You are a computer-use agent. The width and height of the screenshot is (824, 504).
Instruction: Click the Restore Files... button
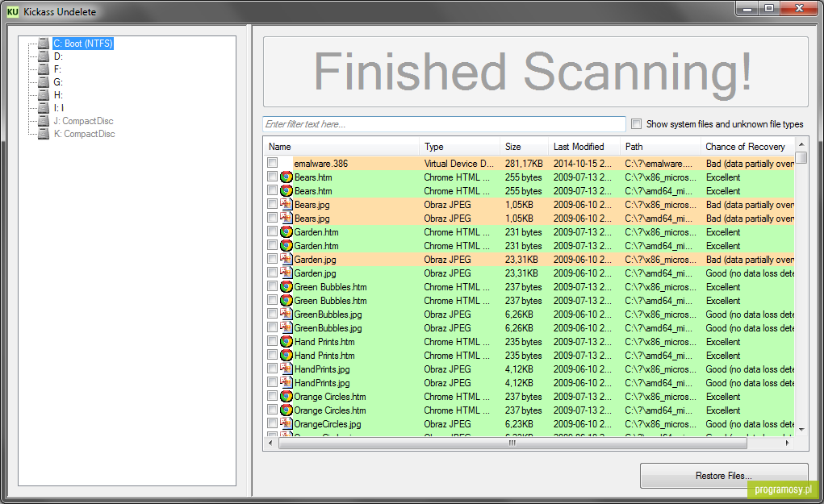click(724, 476)
